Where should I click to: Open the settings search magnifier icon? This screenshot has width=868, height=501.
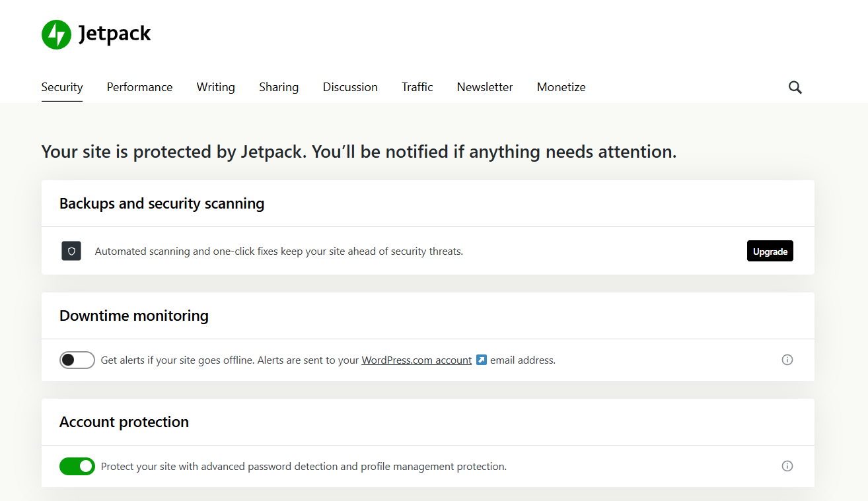click(x=795, y=87)
